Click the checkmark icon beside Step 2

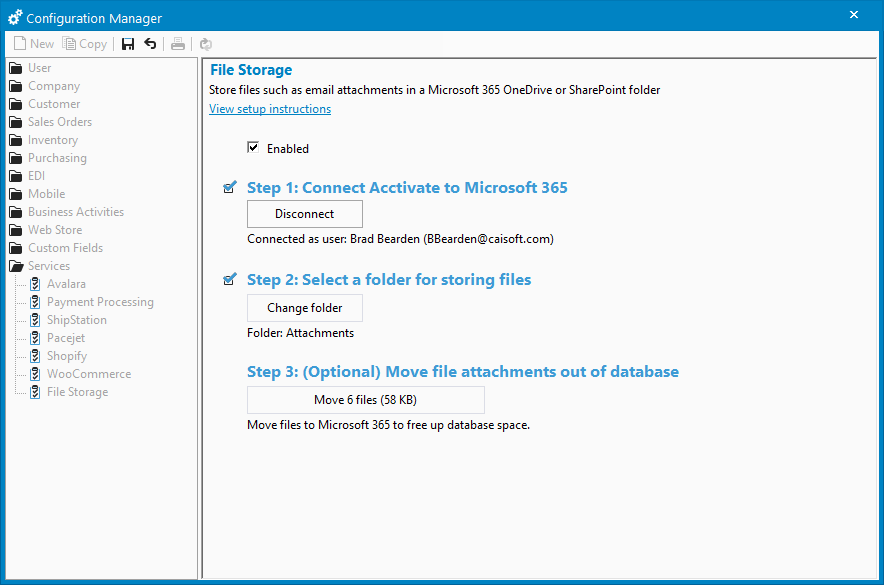point(229,278)
